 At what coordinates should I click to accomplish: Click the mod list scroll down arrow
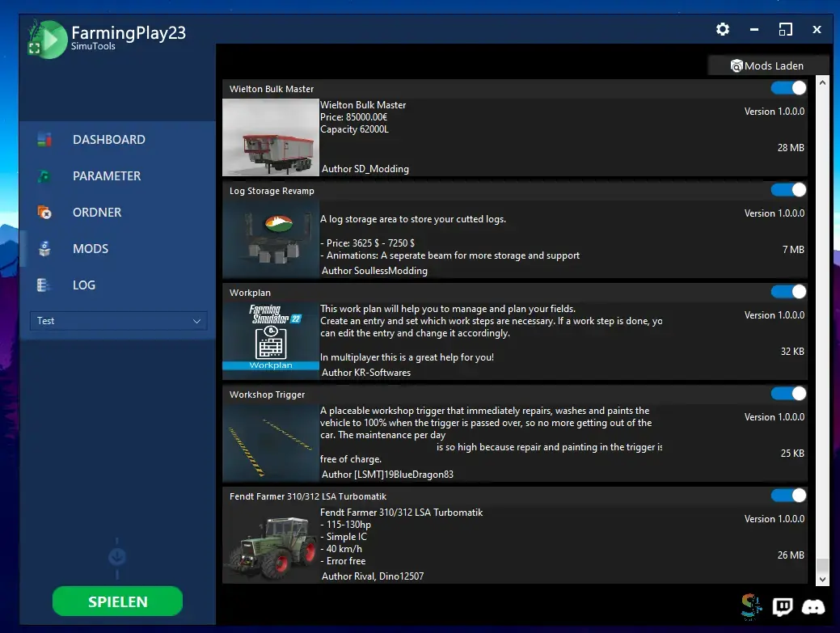click(822, 580)
